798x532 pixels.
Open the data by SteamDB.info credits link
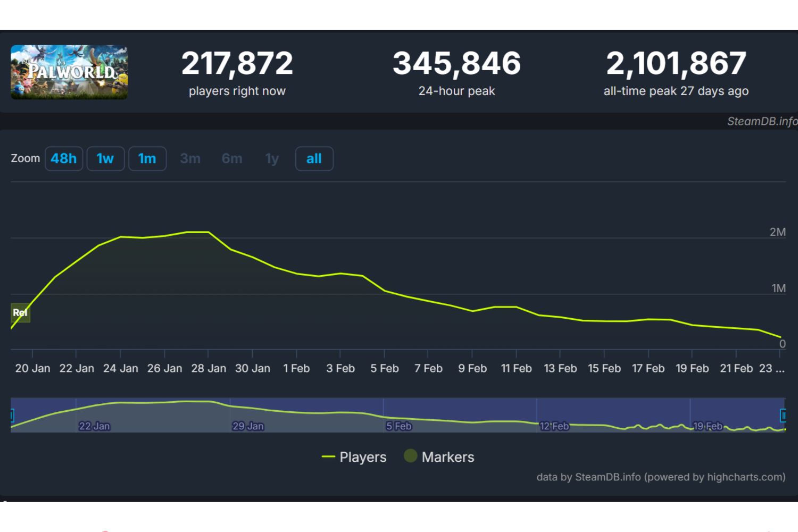click(661, 477)
